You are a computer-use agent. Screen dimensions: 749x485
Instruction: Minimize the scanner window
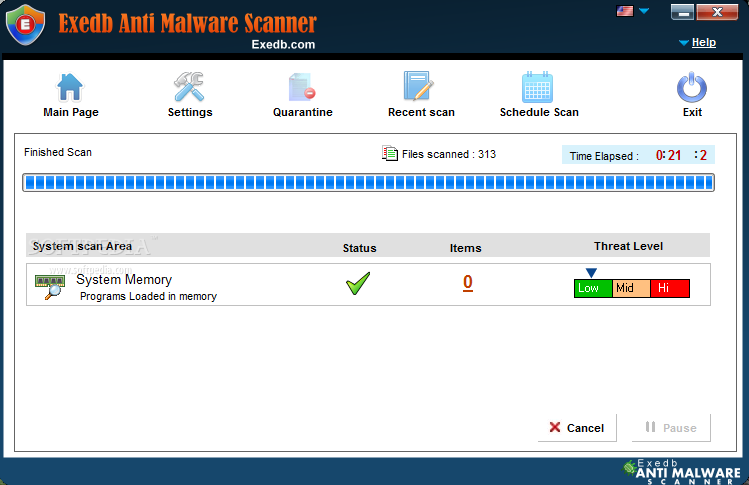tap(682, 12)
